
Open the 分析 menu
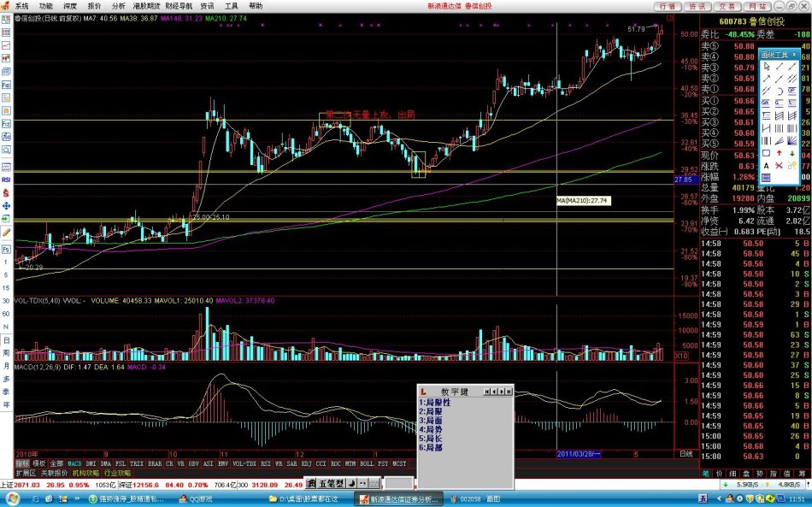119,5
